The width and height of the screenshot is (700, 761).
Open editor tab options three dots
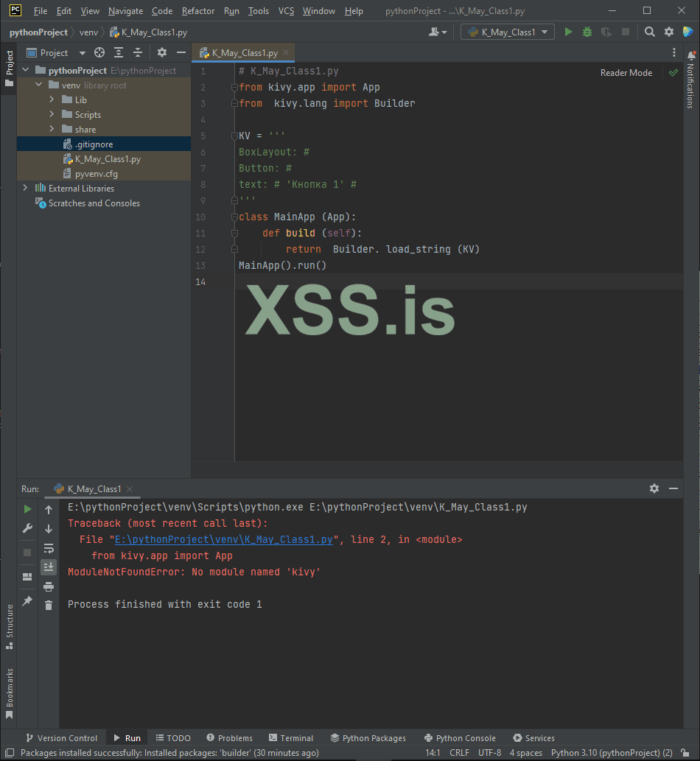coord(673,52)
